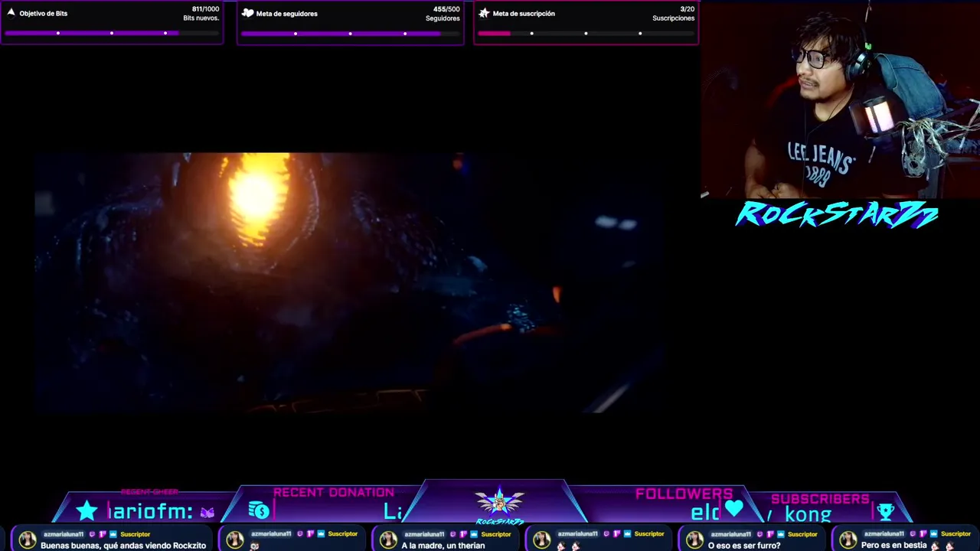Click the Meta de seguidores progress bar

350,33
